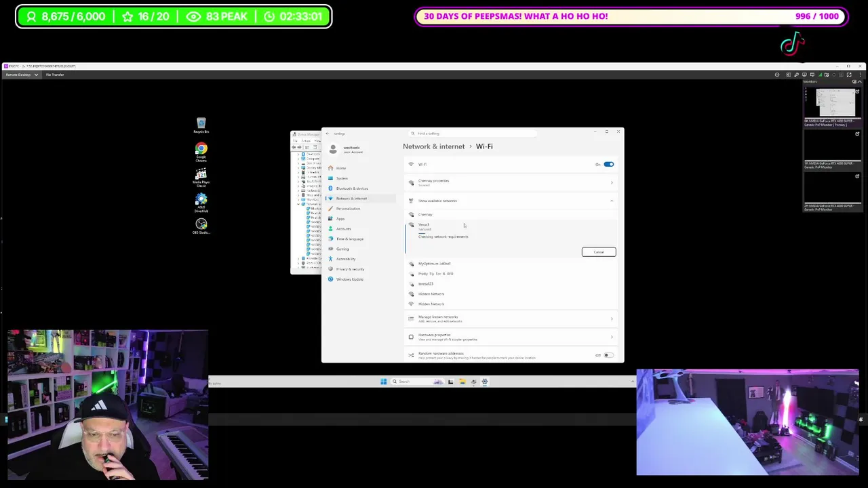The height and width of the screenshot is (488, 868).
Task: Click the Personalization brush icon
Action: 330,209
